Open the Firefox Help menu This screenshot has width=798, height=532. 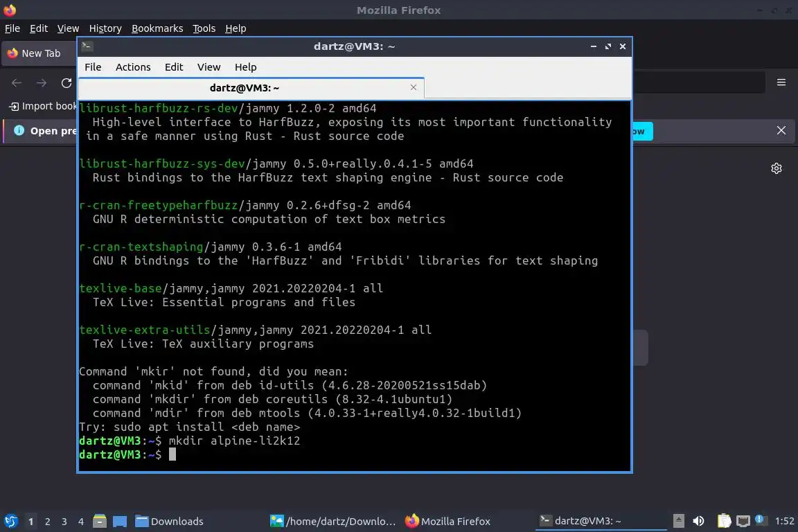click(236, 28)
